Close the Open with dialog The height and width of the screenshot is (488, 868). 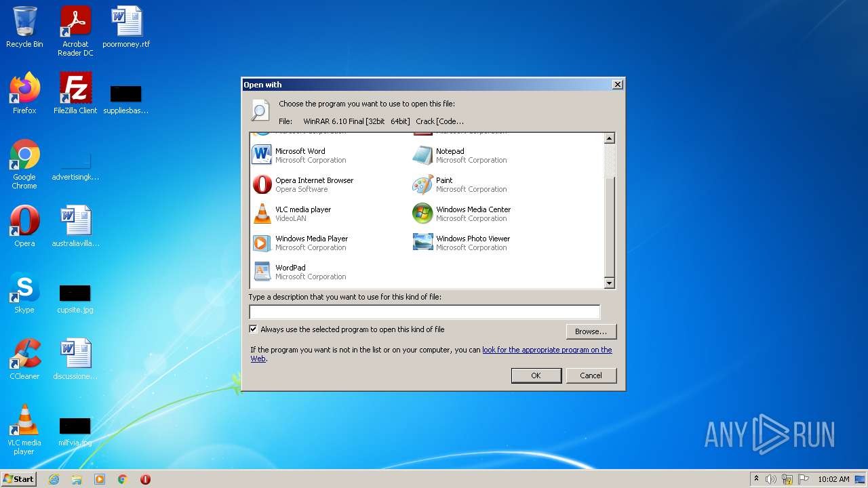617,85
